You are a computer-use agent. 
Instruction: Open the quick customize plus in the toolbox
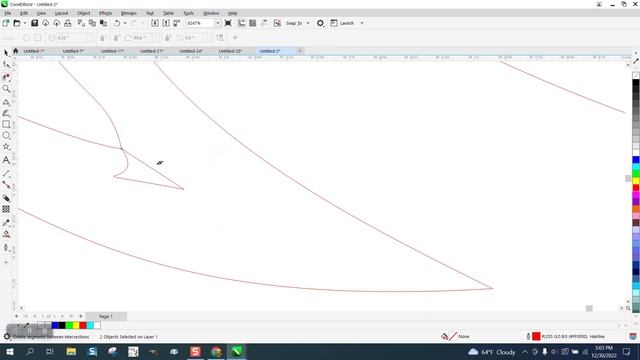coord(6,262)
